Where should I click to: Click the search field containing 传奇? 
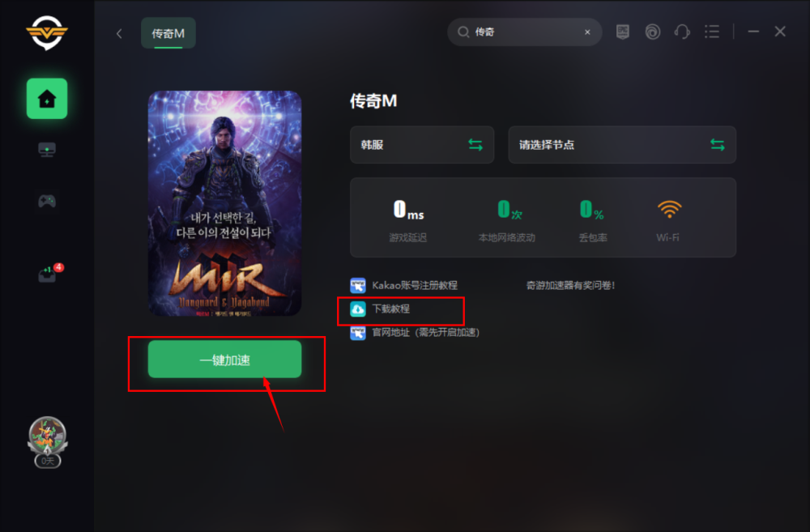525,32
